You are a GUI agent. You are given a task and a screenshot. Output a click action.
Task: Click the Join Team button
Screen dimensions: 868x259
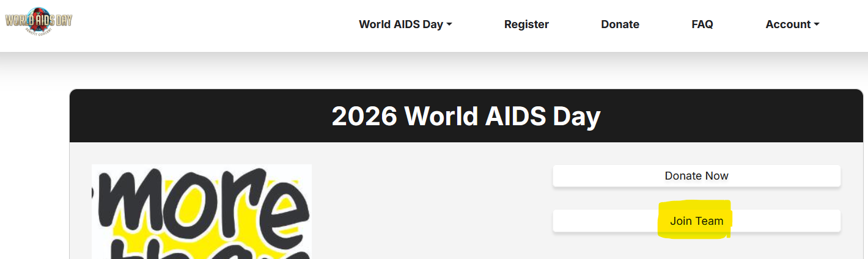[x=697, y=221]
